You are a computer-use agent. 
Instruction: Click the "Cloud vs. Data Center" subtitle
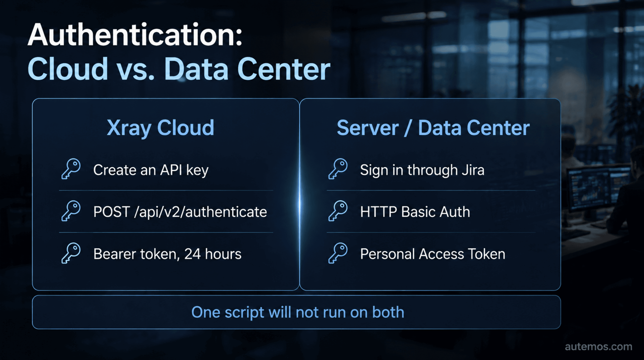(179, 69)
